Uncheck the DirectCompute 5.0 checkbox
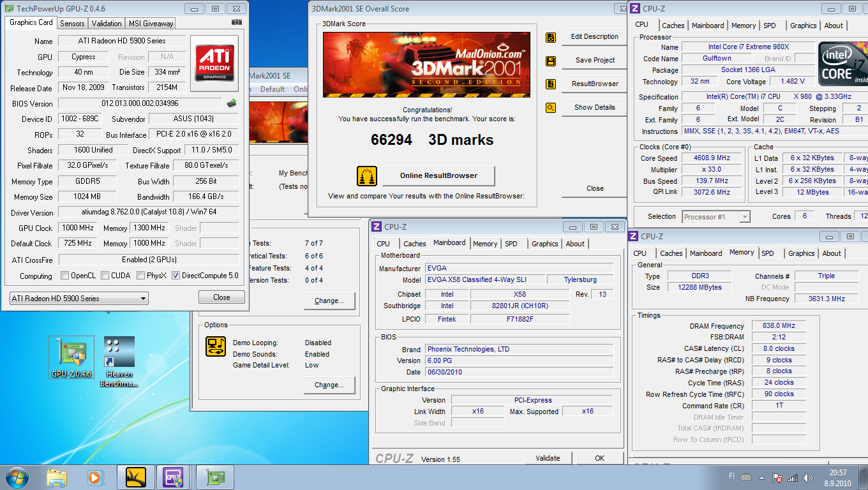 click(x=176, y=276)
